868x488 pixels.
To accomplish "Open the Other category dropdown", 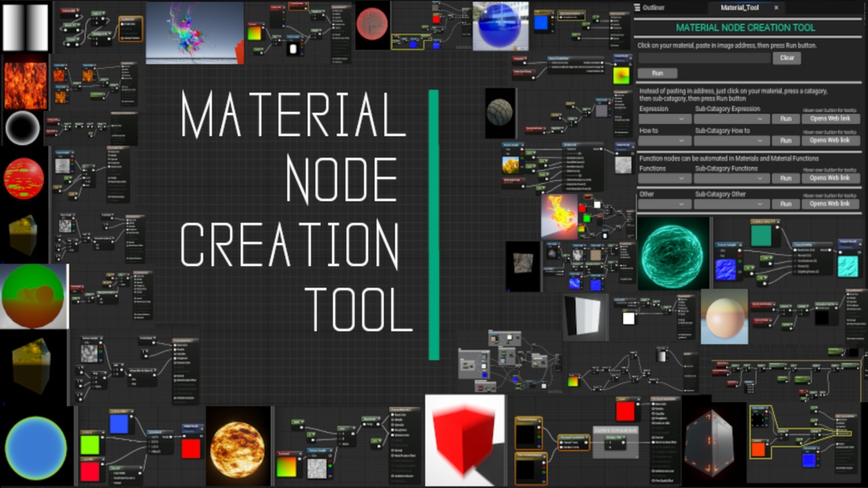I will [x=665, y=204].
